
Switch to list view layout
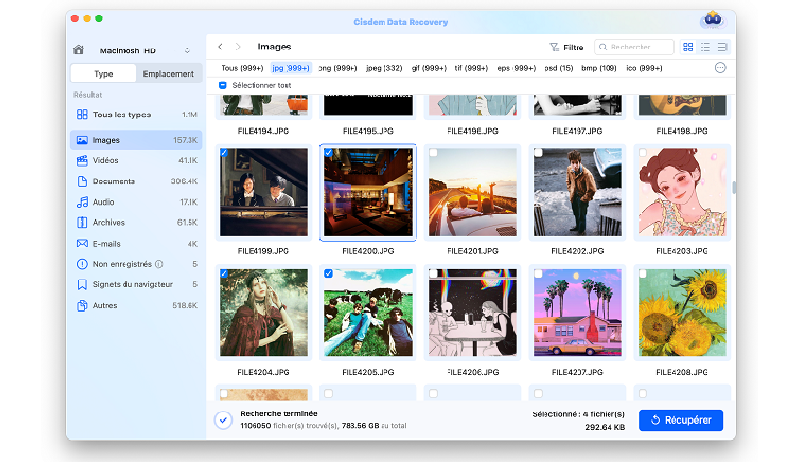click(x=705, y=47)
